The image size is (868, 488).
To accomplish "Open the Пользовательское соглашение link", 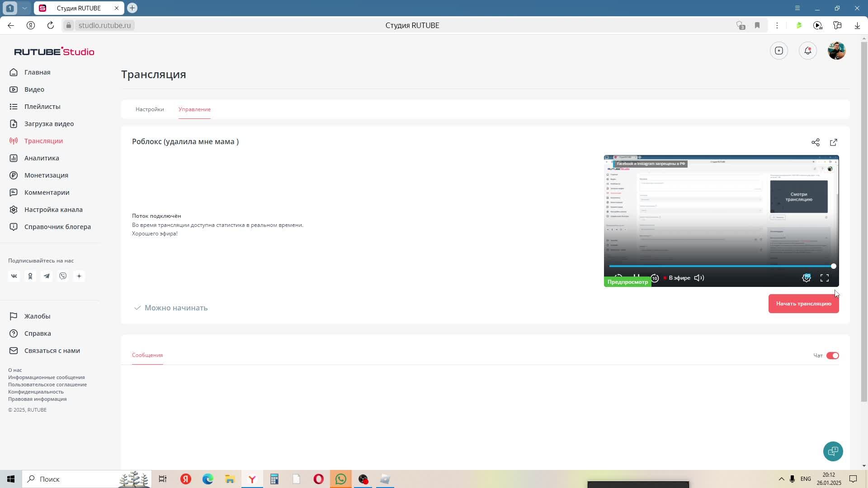I will tap(47, 385).
